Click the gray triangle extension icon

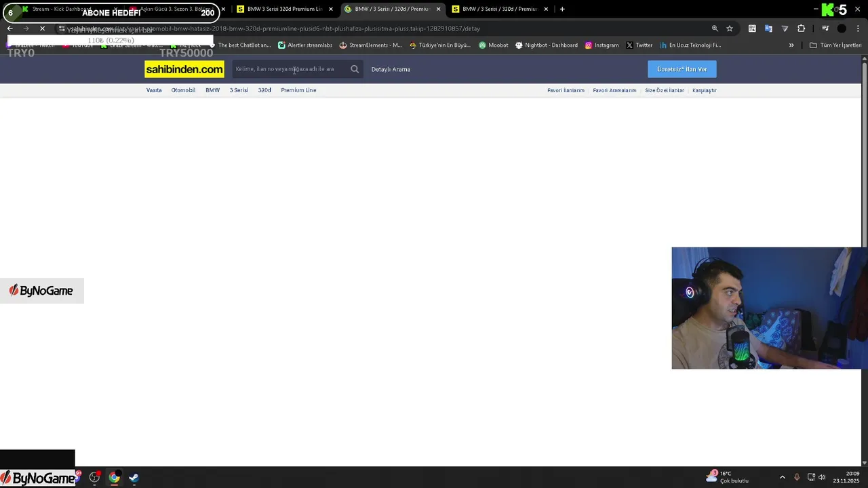click(785, 28)
